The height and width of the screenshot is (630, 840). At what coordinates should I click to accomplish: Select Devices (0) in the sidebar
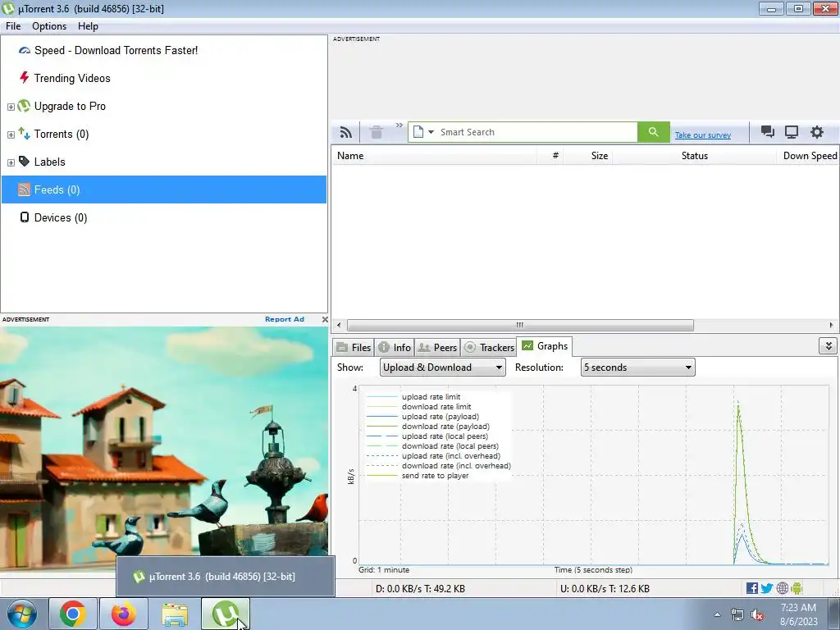tap(60, 217)
